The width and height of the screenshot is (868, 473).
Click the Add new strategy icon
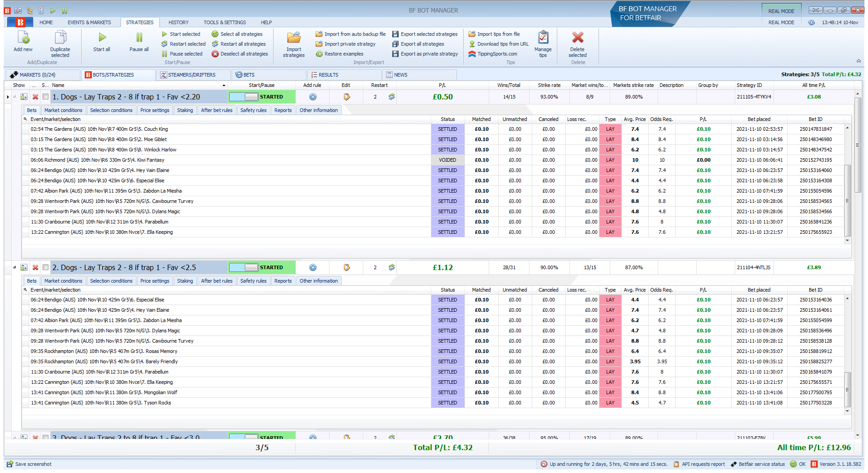pos(23,38)
